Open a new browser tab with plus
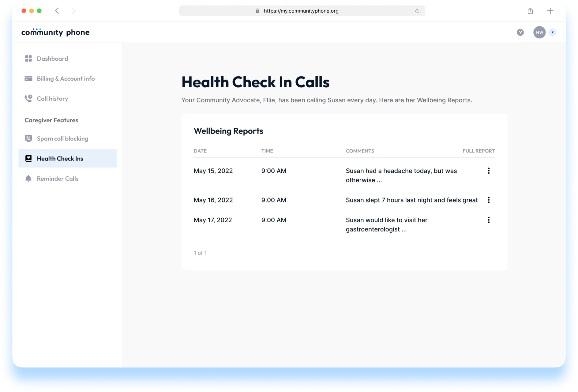Image resolution: width=578 pixels, height=392 pixels. 550,11
